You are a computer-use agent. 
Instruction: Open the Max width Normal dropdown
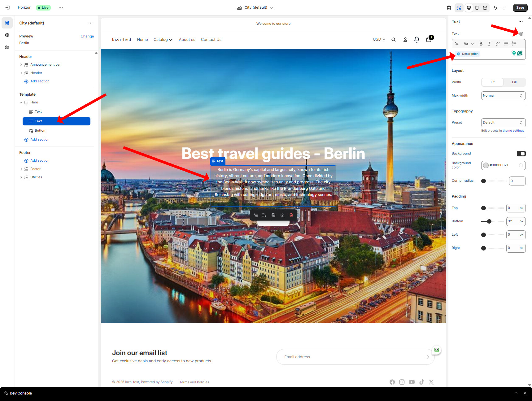tap(503, 96)
